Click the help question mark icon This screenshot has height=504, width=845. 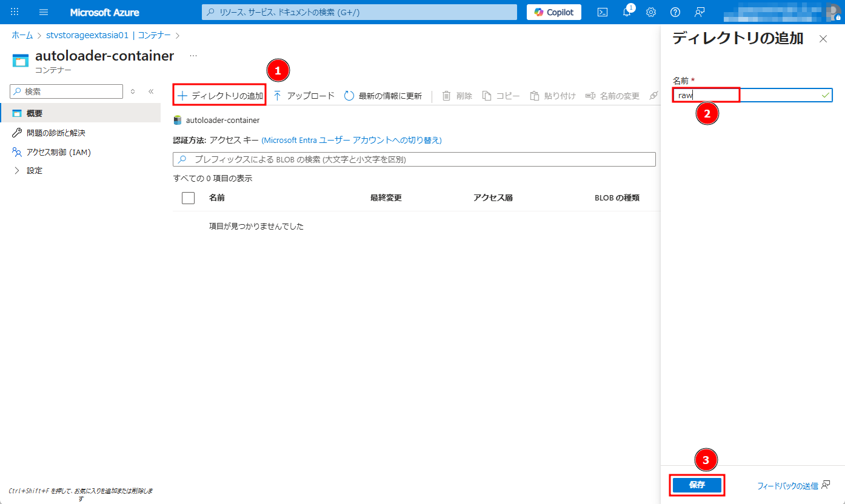(x=675, y=12)
